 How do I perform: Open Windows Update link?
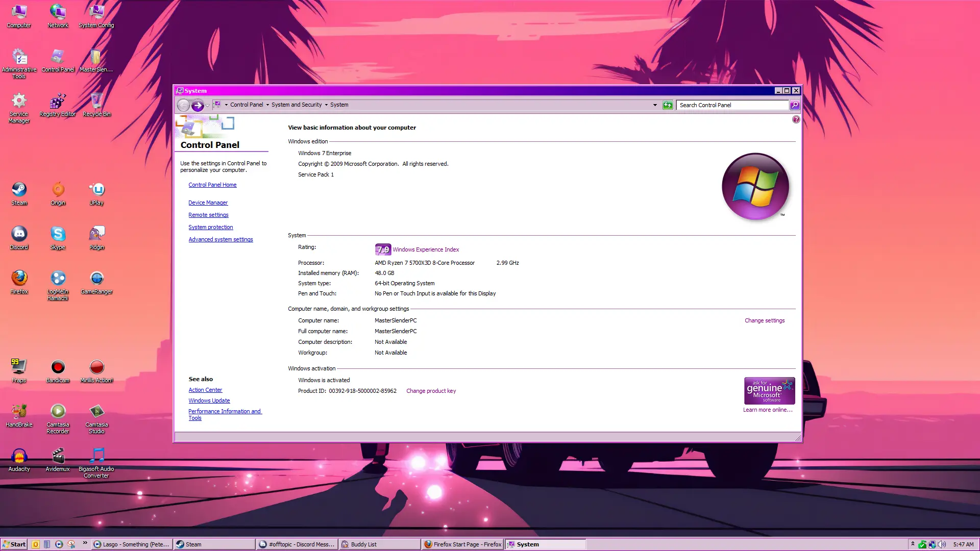pyautogui.click(x=209, y=400)
